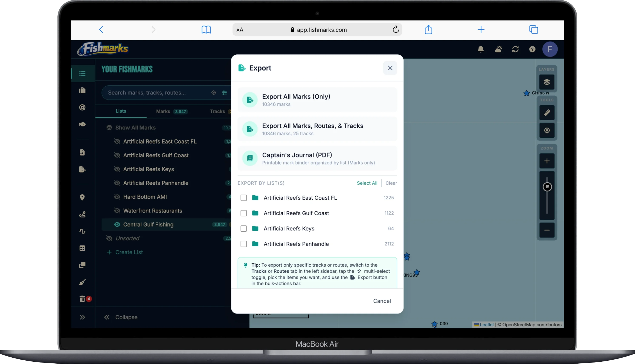Screen dimensions: 635x364
Task: Switch to the Lists tab
Action: point(121,111)
